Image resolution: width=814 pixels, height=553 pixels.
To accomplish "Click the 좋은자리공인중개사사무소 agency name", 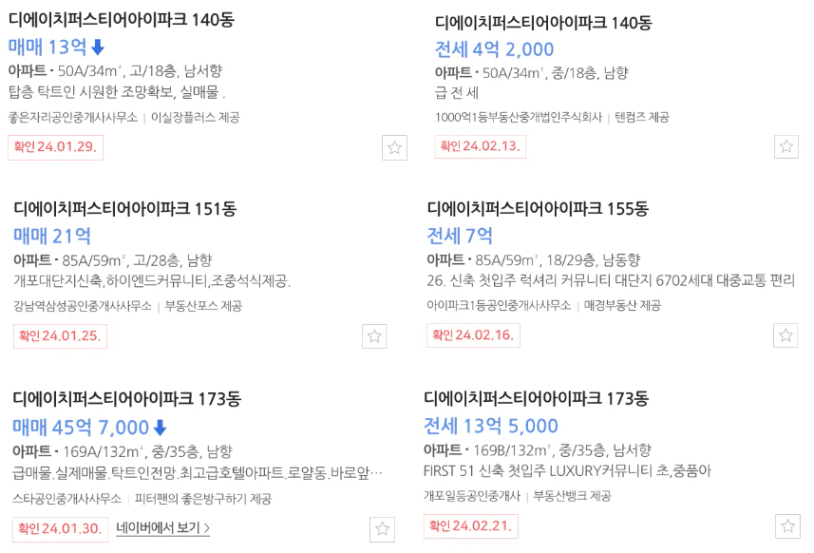I will coord(73,117).
